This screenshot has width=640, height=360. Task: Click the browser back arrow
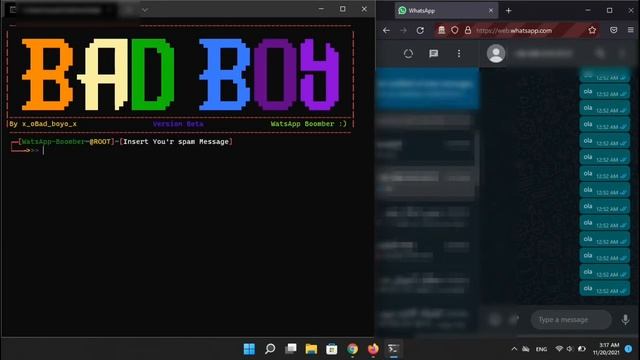coord(386,31)
